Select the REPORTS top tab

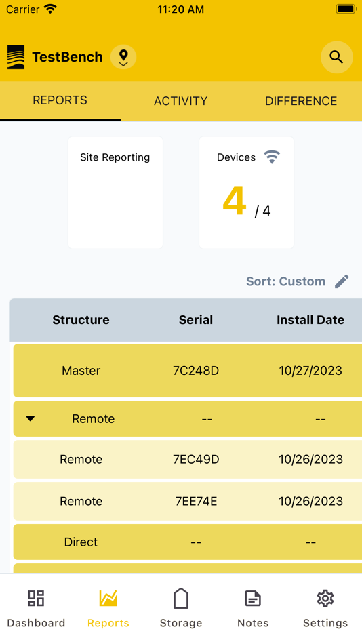click(60, 100)
